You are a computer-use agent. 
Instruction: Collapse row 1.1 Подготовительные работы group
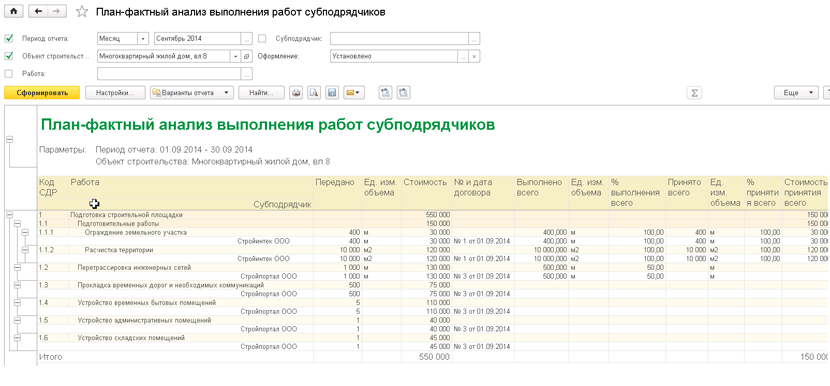tap(17, 224)
